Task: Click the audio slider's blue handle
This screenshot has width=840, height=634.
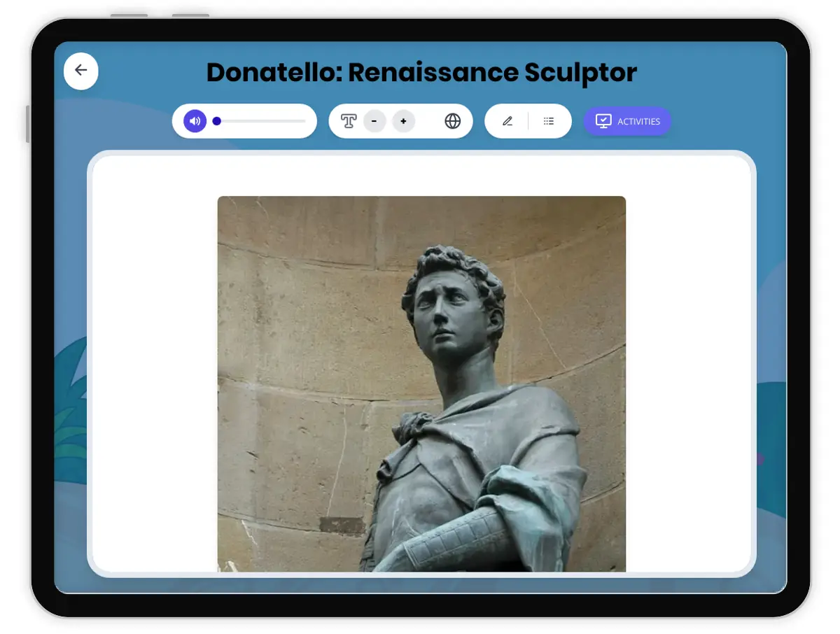Action: tap(217, 121)
